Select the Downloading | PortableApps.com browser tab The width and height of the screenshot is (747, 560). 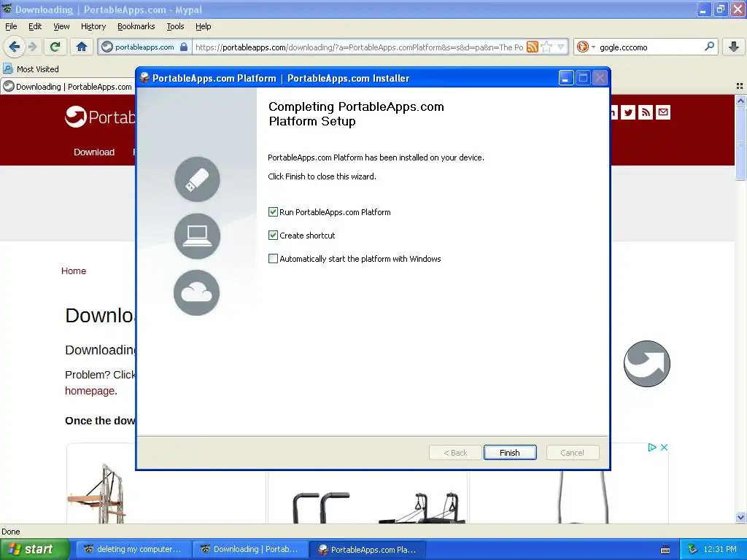[x=68, y=87]
